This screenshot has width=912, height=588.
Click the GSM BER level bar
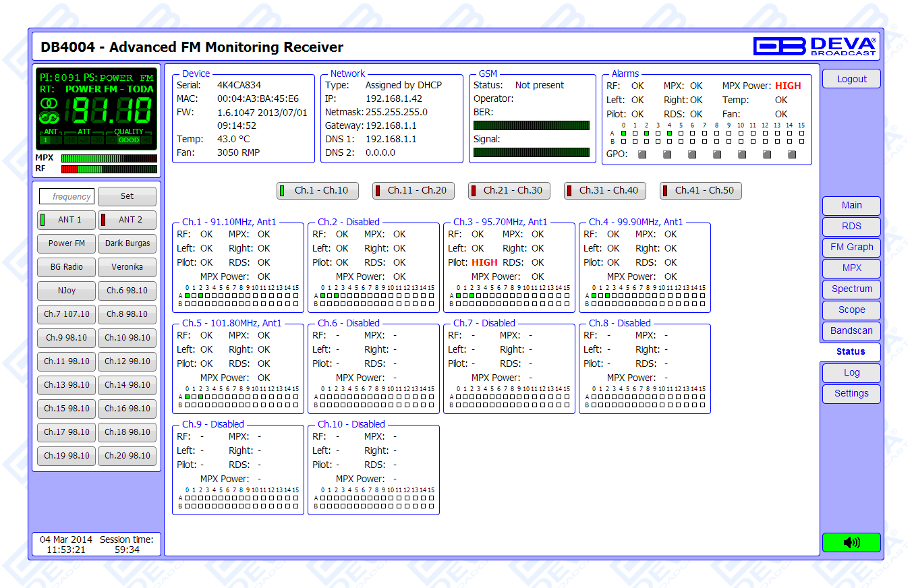pos(531,125)
